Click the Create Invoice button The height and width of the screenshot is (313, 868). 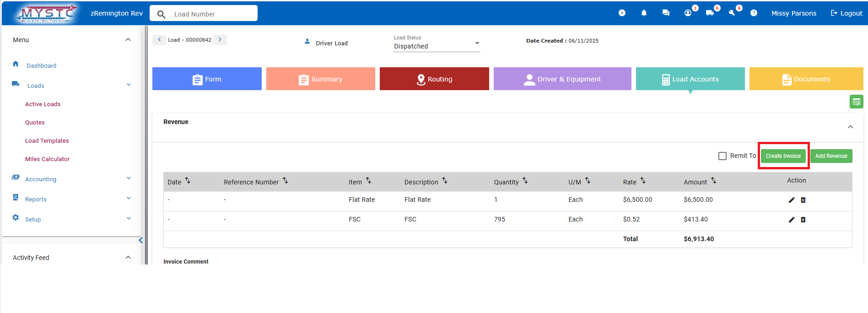[783, 156]
